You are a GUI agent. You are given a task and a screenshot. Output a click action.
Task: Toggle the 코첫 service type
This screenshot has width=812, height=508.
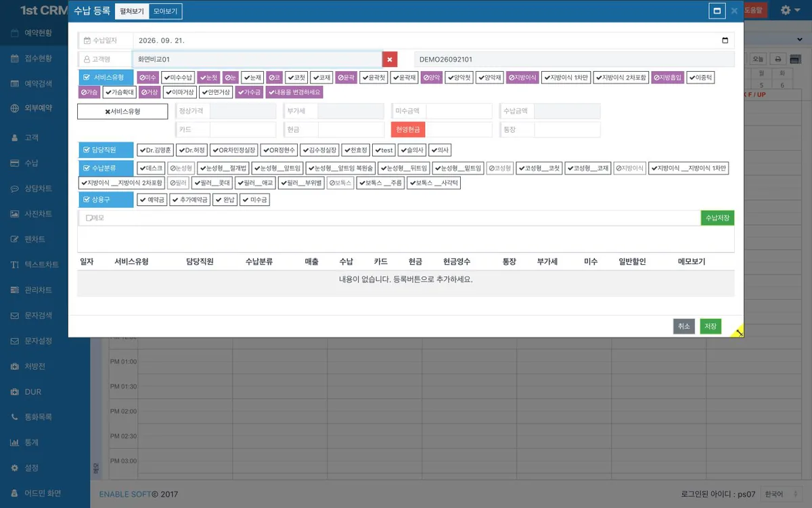pyautogui.click(x=296, y=78)
